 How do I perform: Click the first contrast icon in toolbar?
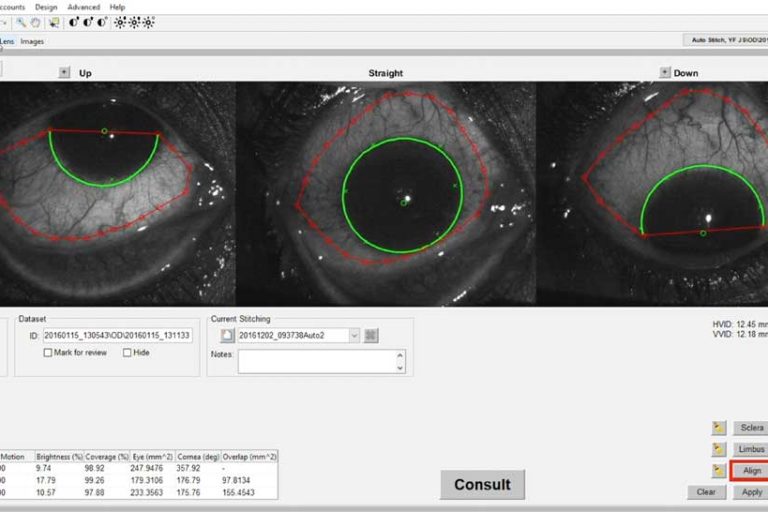tap(74, 22)
